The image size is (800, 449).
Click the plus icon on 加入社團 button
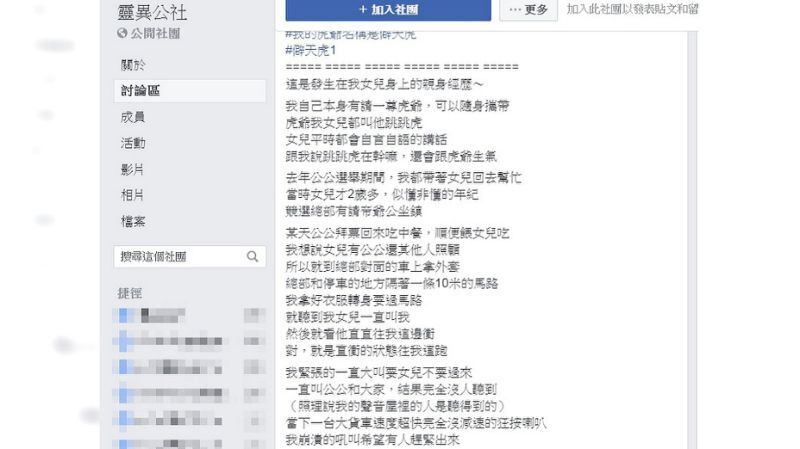[363, 10]
